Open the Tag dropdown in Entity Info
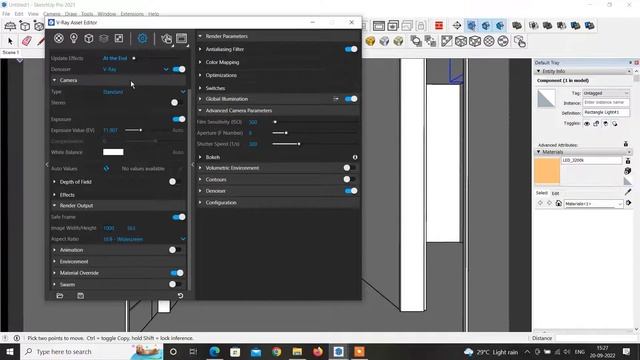The image size is (640, 360). click(x=606, y=93)
